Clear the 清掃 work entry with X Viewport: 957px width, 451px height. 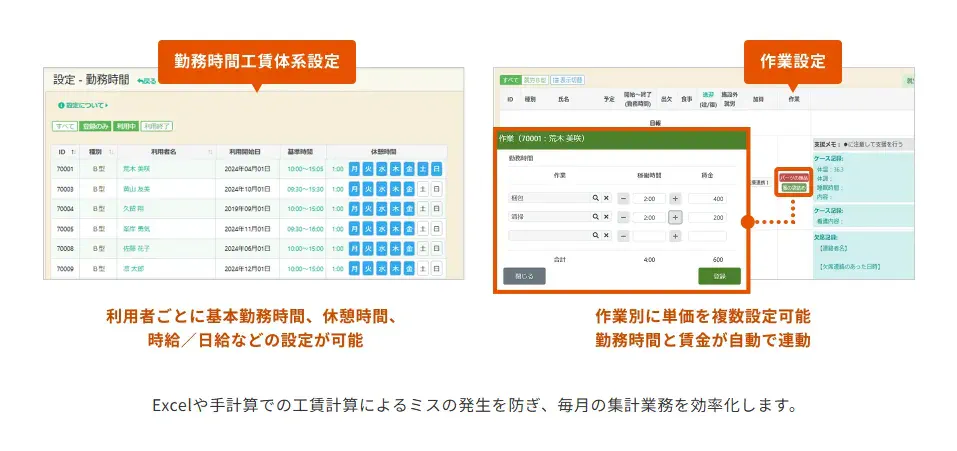(x=606, y=217)
